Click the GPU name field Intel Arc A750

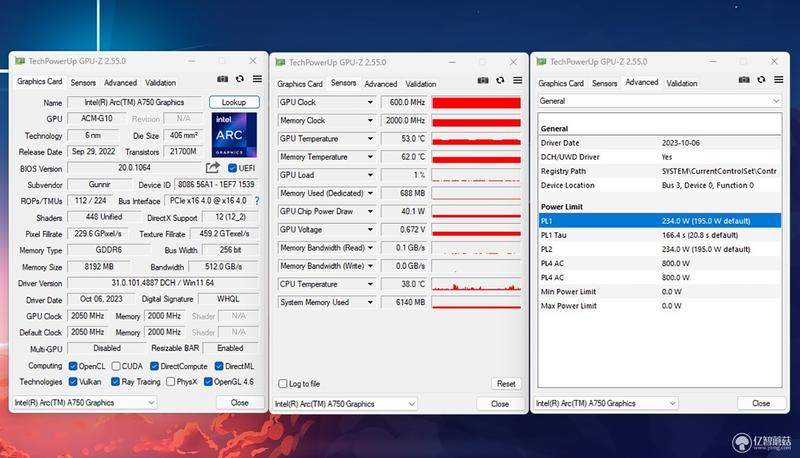[x=135, y=103]
